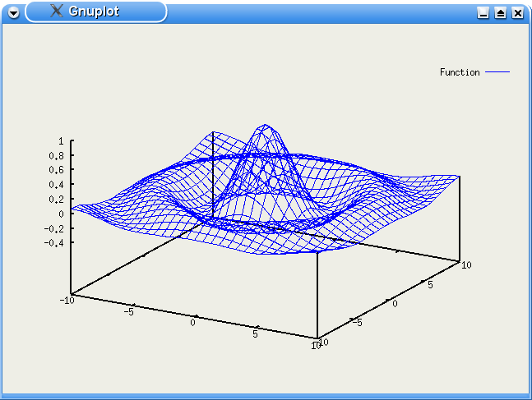Click the z-axis label 0.6
Screen dimensions: 532x400
56,170
